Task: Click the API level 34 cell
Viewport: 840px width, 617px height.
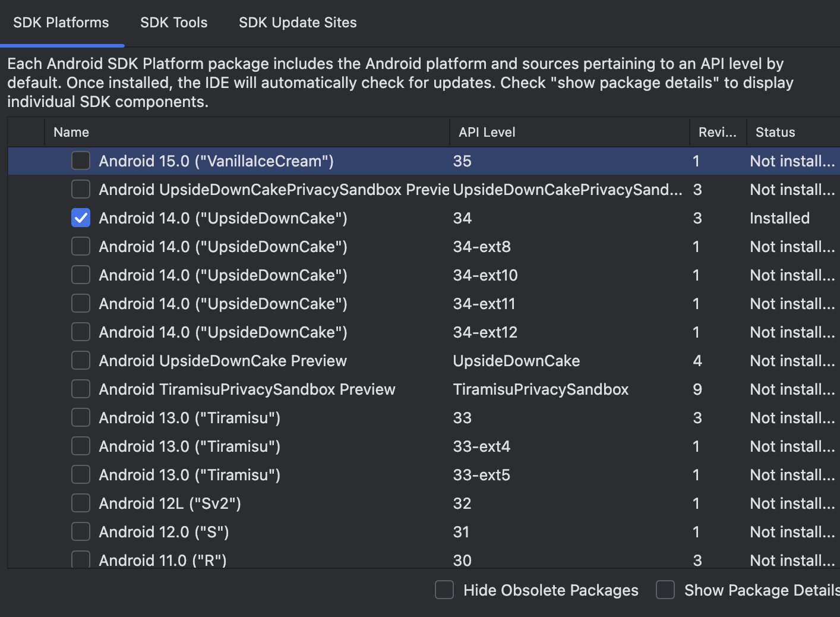Action: (x=462, y=218)
